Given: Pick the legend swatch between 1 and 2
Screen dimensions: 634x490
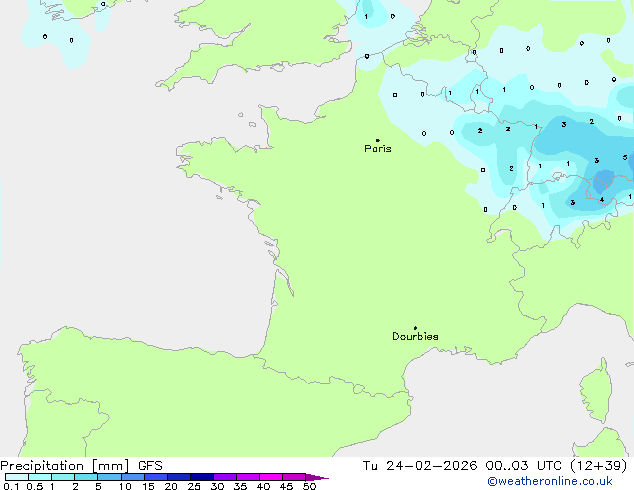Looking at the screenshot, I should [x=63, y=477].
